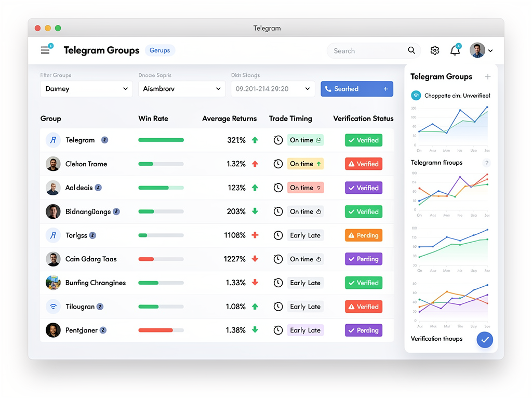This screenshot has height=399, width=532.
Task: Expand the Aismbrorv dropdown
Action: [181, 89]
